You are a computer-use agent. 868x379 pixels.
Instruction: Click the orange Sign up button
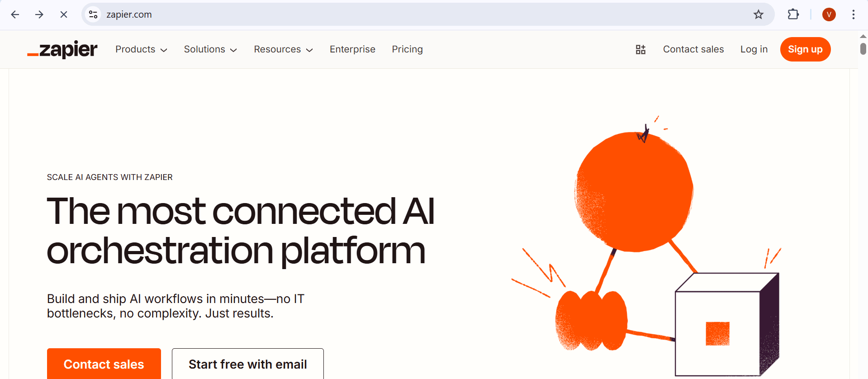(x=805, y=49)
